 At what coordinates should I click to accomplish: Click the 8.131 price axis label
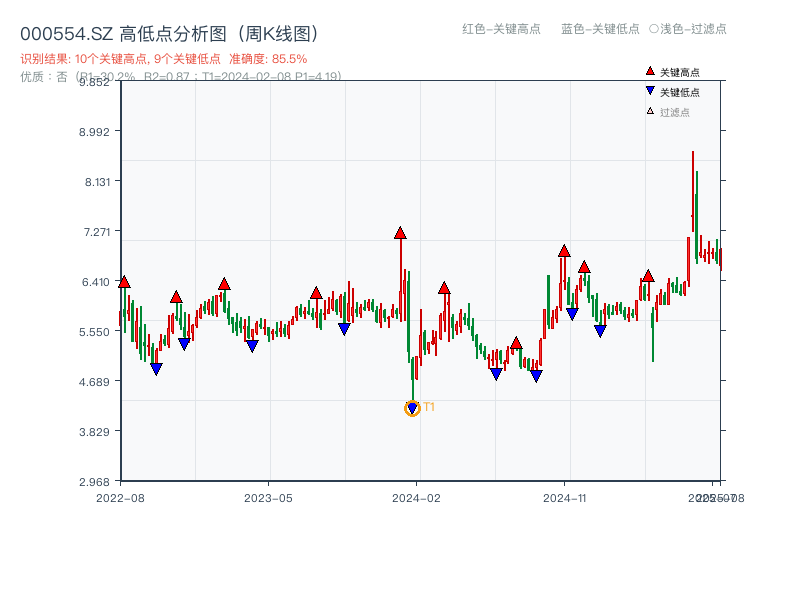[x=97, y=182]
